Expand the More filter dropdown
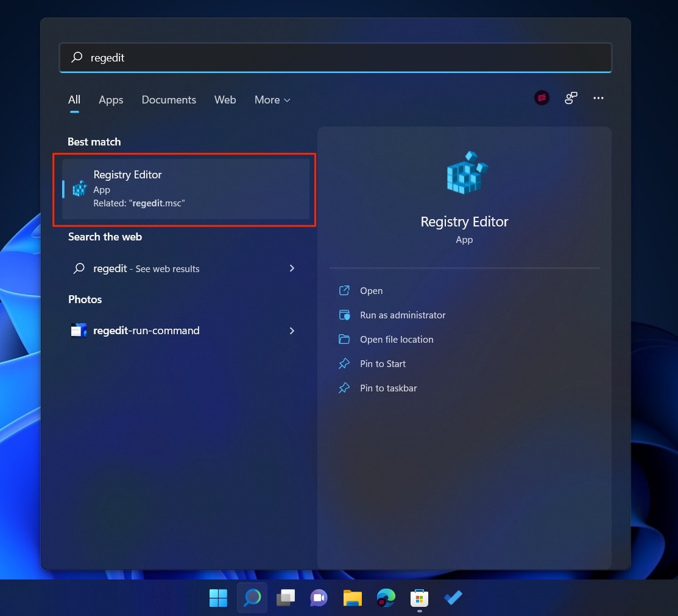The height and width of the screenshot is (616, 678). (272, 100)
